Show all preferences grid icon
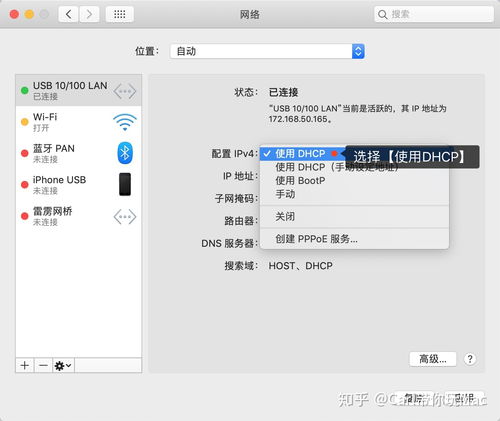Image resolution: width=500 pixels, height=421 pixels. click(x=120, y=14)
